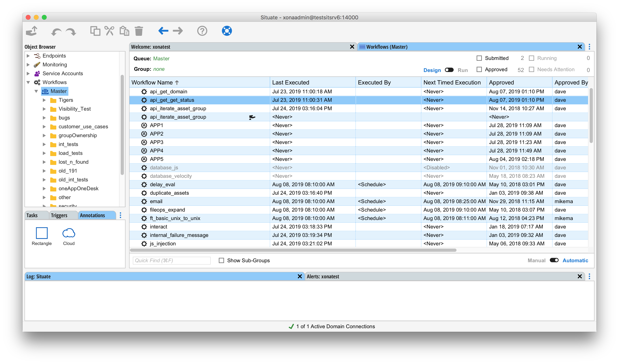Click the trash delete icon
Viewport: 619px width, 364px height.
tap(139, 31)
